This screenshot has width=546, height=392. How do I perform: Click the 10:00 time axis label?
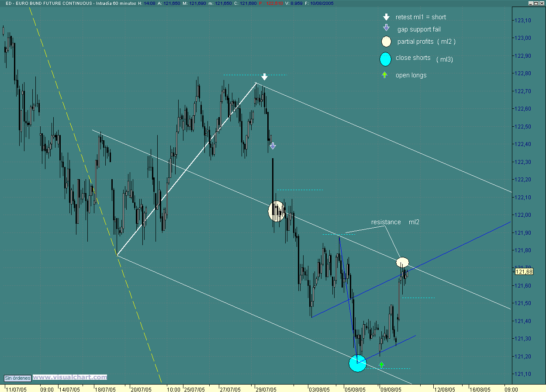point(173,389)
